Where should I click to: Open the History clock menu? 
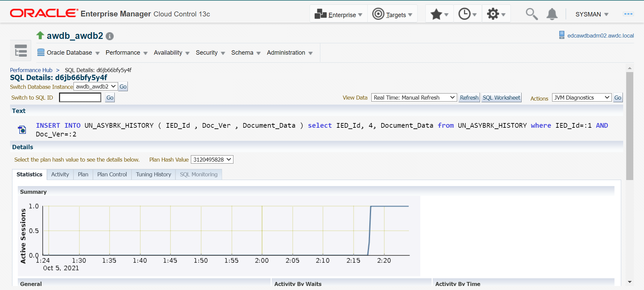tap(468, 14)
